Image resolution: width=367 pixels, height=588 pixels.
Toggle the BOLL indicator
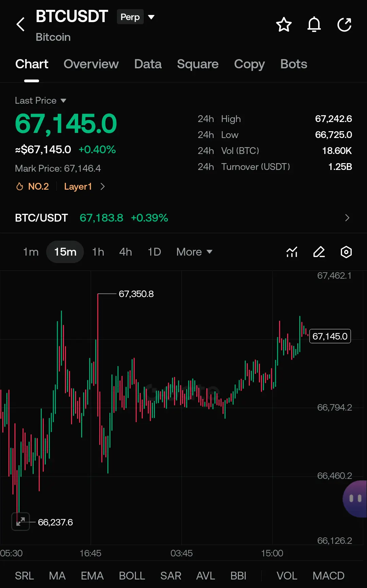(x=132, y=576)
